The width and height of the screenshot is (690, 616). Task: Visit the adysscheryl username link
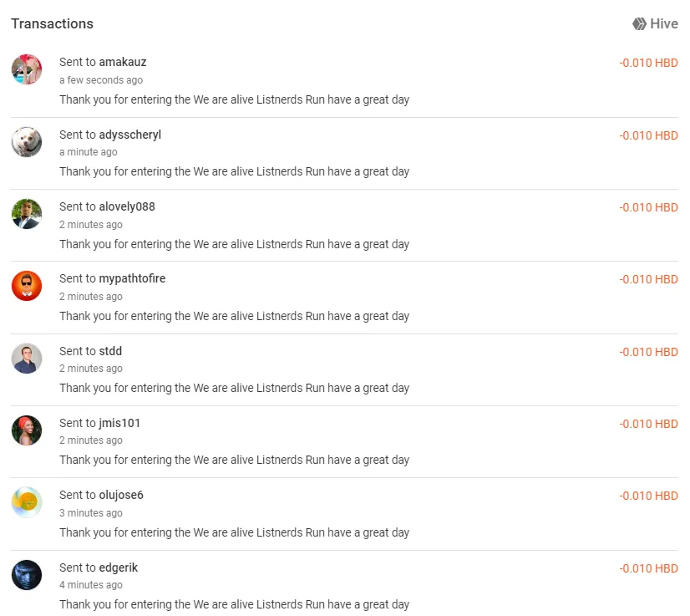[x=129, y=135]
